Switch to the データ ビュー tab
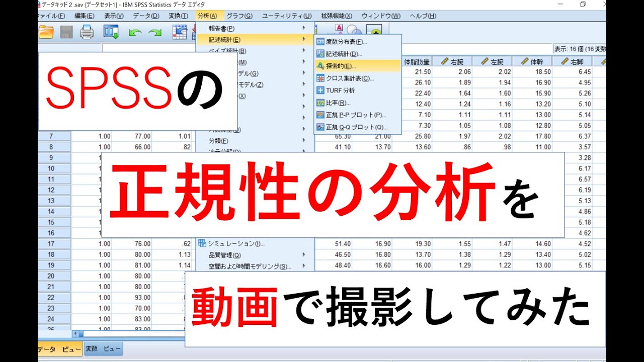Image resolution: width=644 pixels, height=362 pixels. coord(59,349)
